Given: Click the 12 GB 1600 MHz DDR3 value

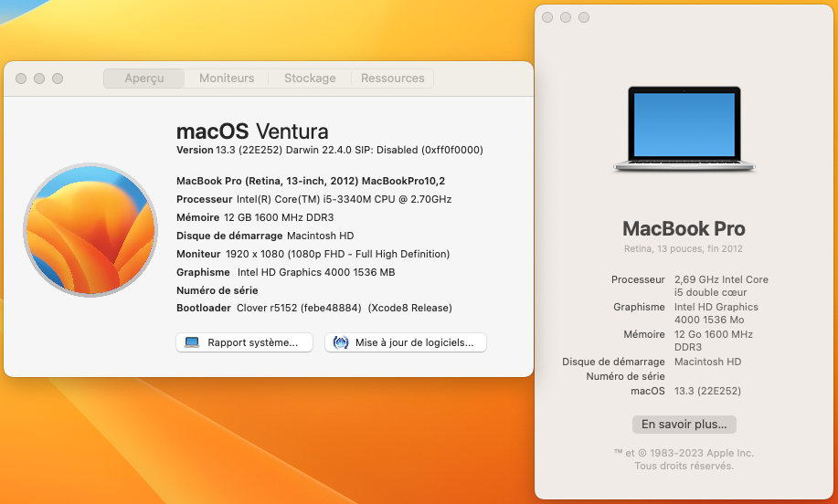Looking at the screenshot, I should click(279, 217).
